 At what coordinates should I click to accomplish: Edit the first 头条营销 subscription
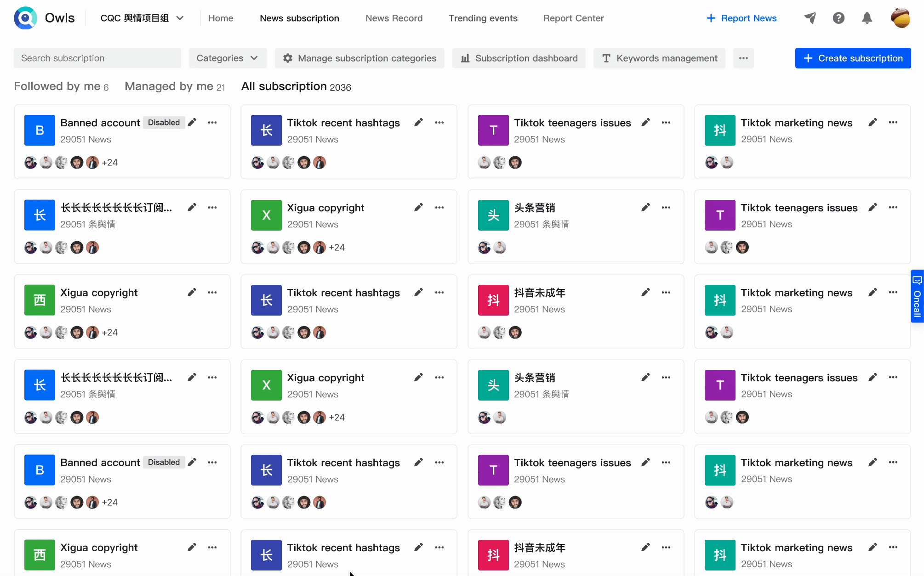pos(645,207)
